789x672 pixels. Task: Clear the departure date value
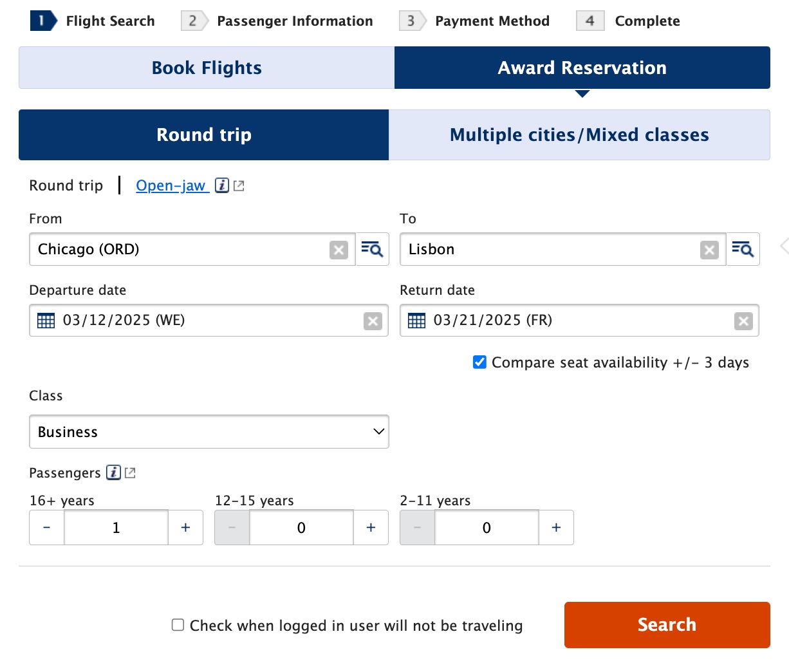pos(373,321)
